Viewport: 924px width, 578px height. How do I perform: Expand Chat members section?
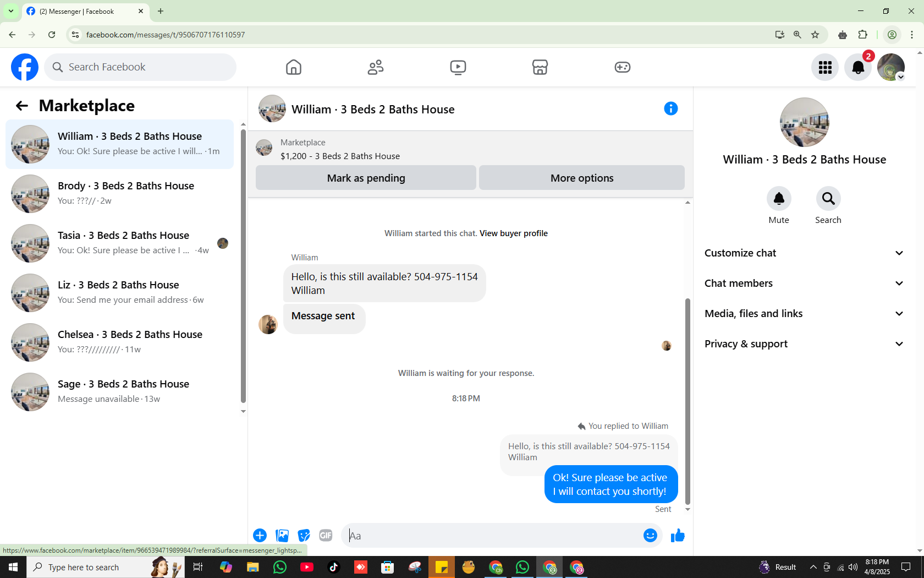click(804, 283)
